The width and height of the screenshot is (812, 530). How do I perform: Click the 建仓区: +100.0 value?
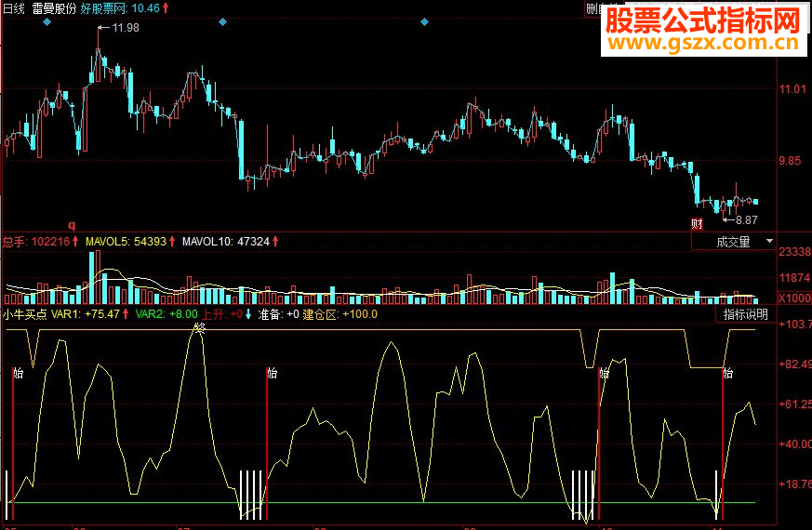340,314
